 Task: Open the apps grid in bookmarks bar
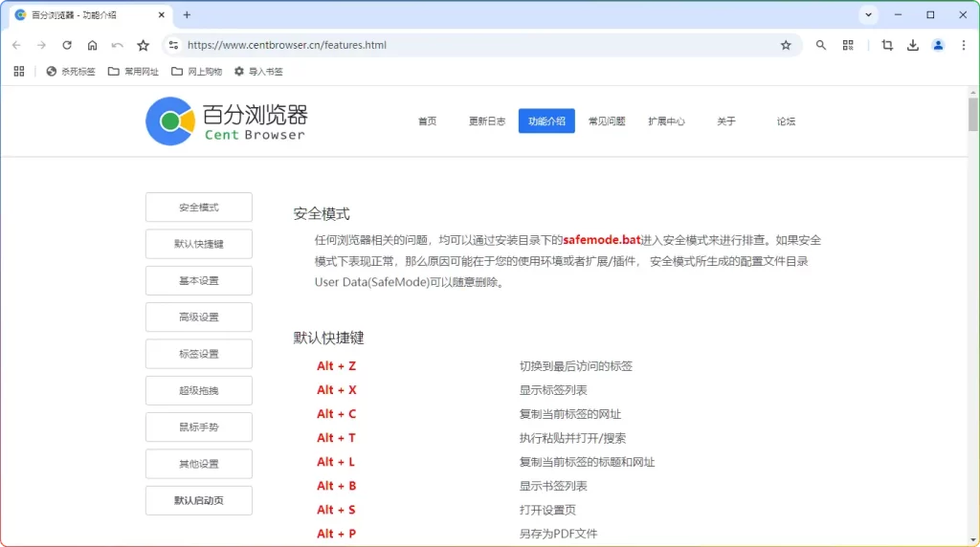pos(19,71)
